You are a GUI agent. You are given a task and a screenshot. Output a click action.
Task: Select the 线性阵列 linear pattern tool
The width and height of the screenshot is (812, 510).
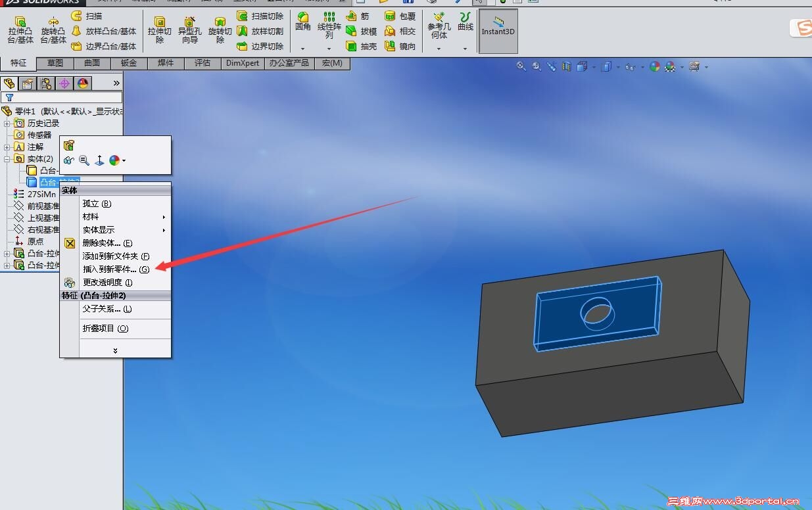(x=329, y=25)
